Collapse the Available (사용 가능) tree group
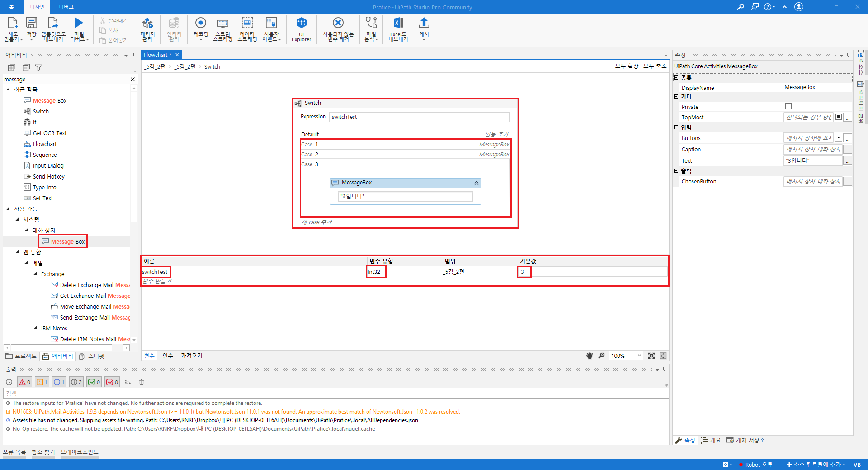The height and width of the screenshot is (470, 868). click(8, 208)
